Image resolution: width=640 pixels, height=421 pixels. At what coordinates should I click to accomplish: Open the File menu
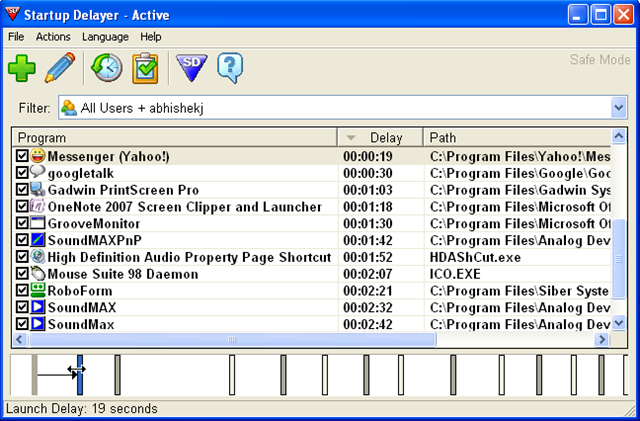[16, 37]
